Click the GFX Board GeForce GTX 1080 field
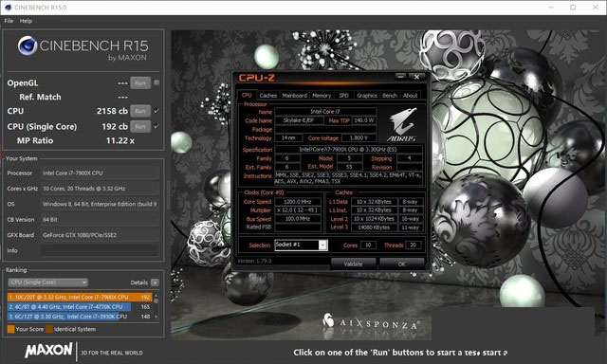The height and width of the screenshot is (364, 607). click(100, 235)
